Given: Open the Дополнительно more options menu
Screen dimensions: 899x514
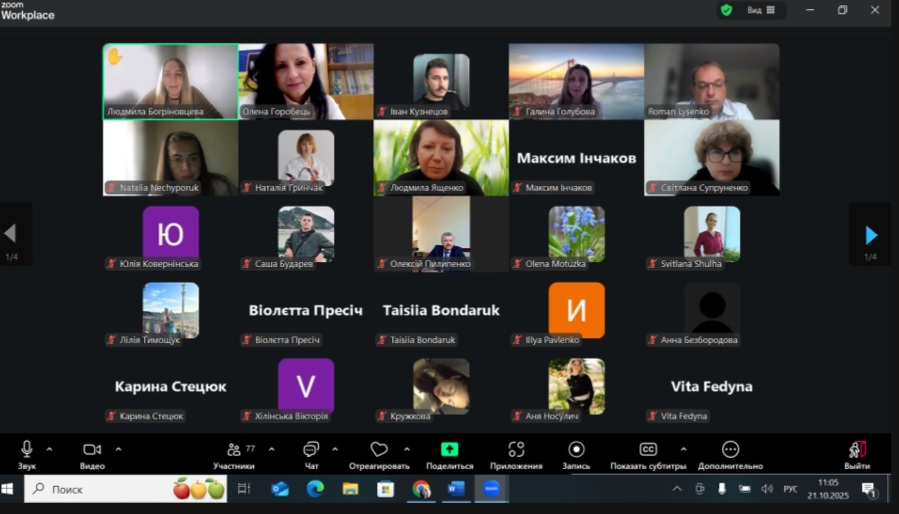Looking at the screenshot, I should tap(730, 450).
